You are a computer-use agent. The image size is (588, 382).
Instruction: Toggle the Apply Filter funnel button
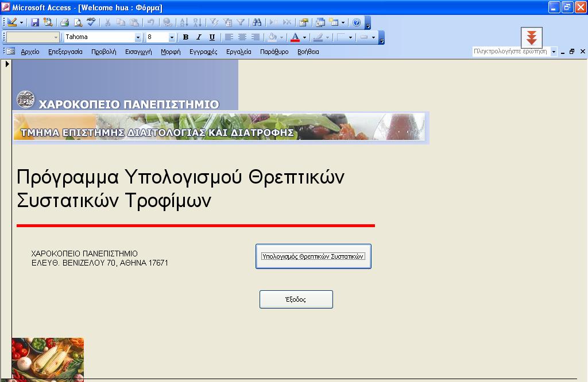241,22
